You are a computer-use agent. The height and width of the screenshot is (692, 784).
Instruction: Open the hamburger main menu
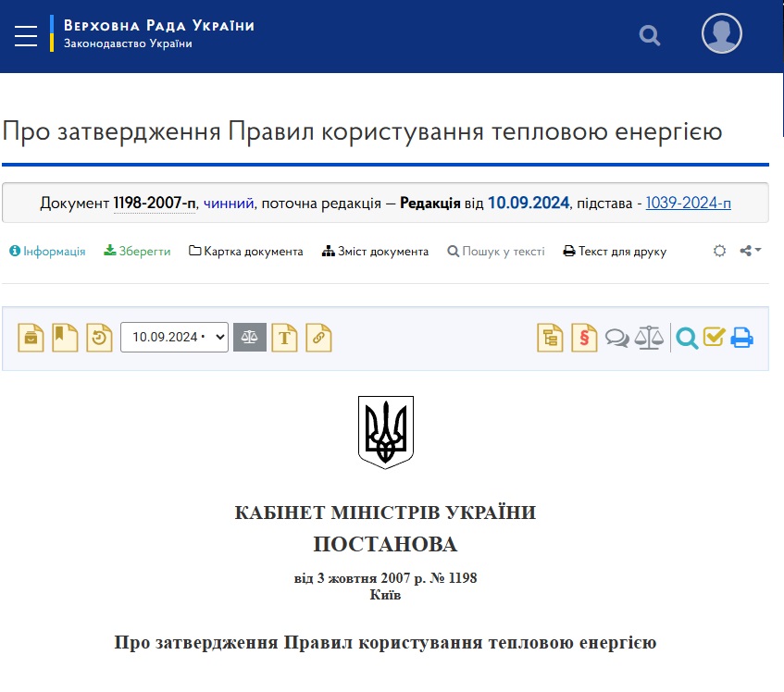pyautogui.click(x=26, y=36)
